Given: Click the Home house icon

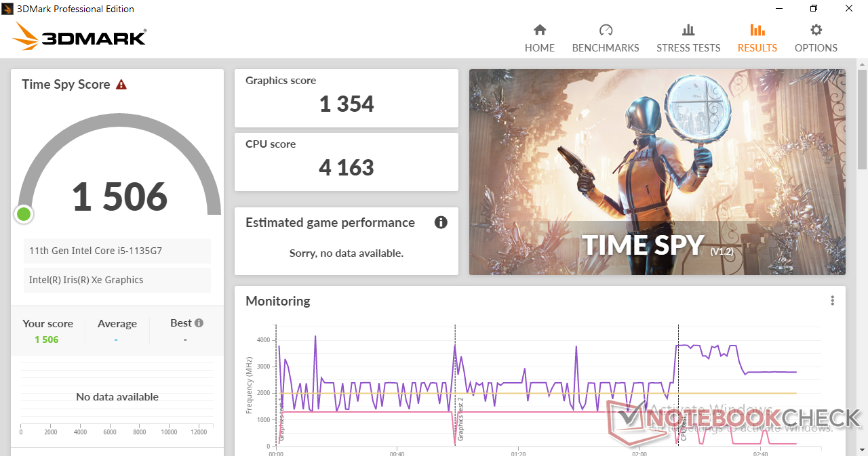Looking at the screenshot, I should (540, 30).
